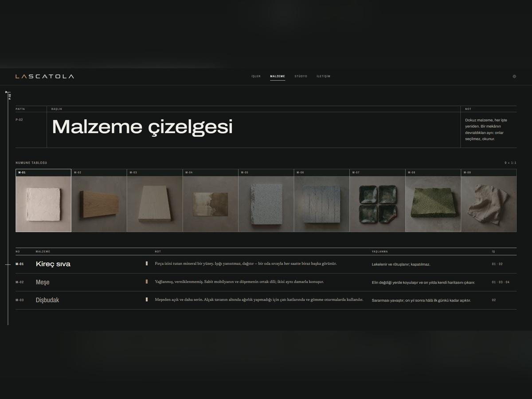Click the NUMUNE TABLOSU label
Screen dimensions: 532x399
tap(31, 163)
